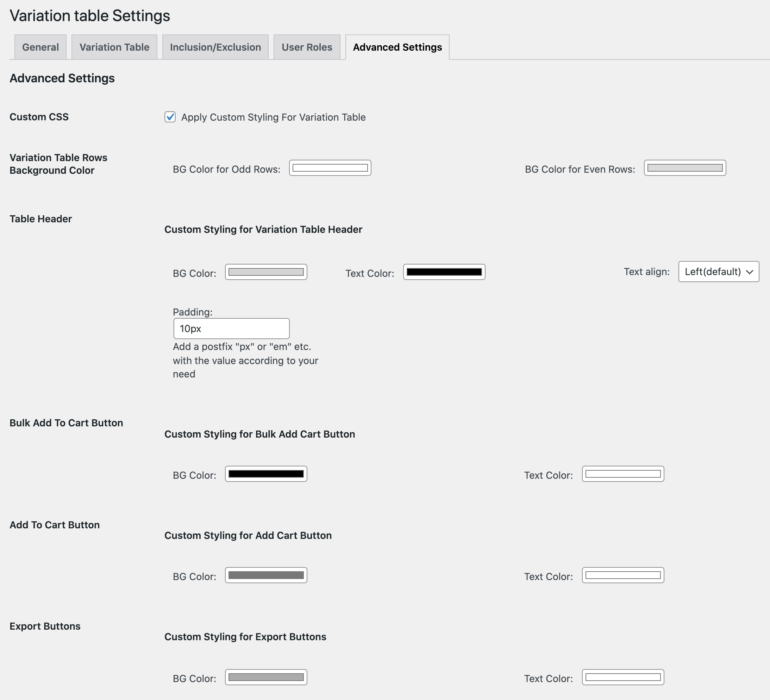770x700 pixels.
Task: Open the color picker for BG Color for Odd Rows
Action: click(330, 168)
